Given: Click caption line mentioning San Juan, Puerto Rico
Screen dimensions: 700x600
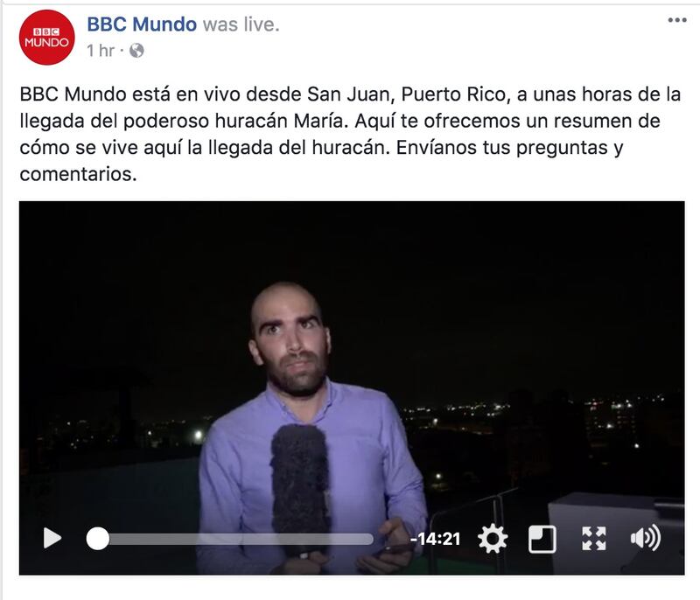Looking at the screenshot, I should (x=350, y=94).
